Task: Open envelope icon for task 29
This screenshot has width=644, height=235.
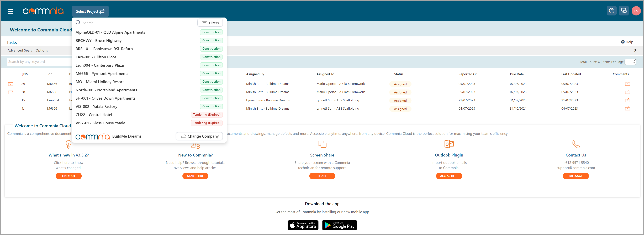Action: point(10,84)
